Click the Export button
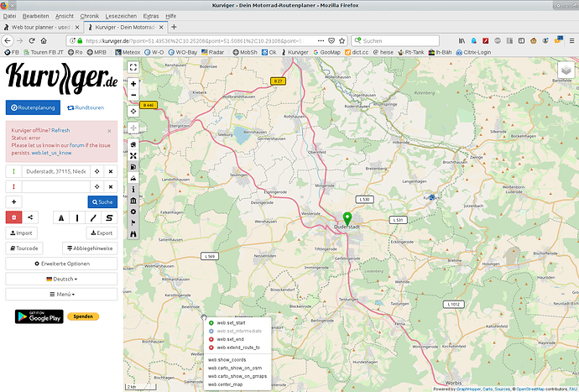The height and width of the screenshot is (392, 579). (x=102, y=233)
